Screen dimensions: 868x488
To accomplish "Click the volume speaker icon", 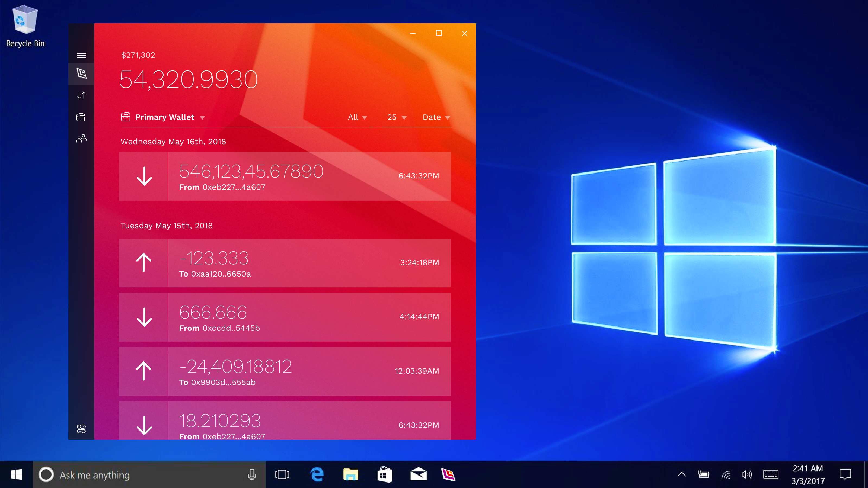I will coord(747,474).
